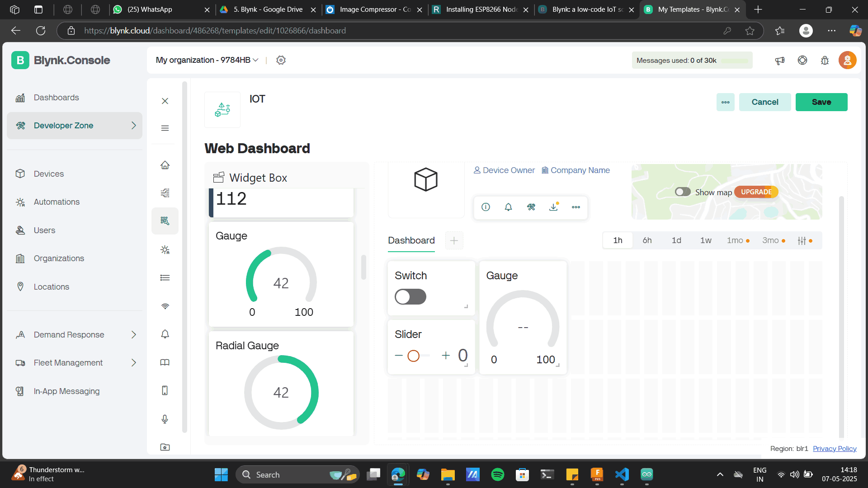Image resolution: width=868 pixels, height=488 pixels.
Task: Select the 1d time range
Action: (677, 240)
